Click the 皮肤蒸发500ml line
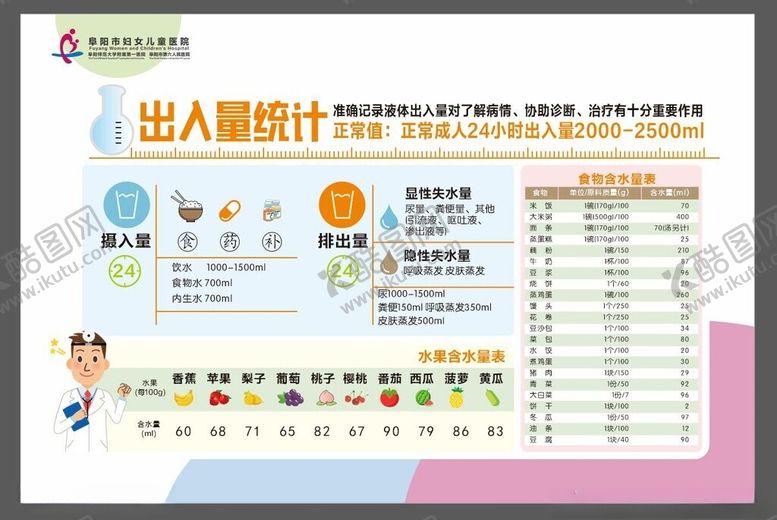Image resolution: width=777 pixels, height=520 pixels. [x=411, y=321]
